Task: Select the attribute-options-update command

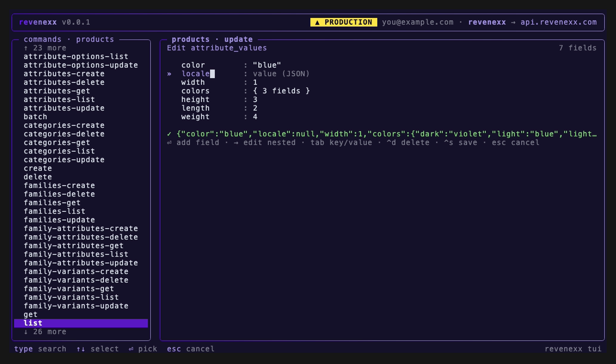Action: pos(81,65)
